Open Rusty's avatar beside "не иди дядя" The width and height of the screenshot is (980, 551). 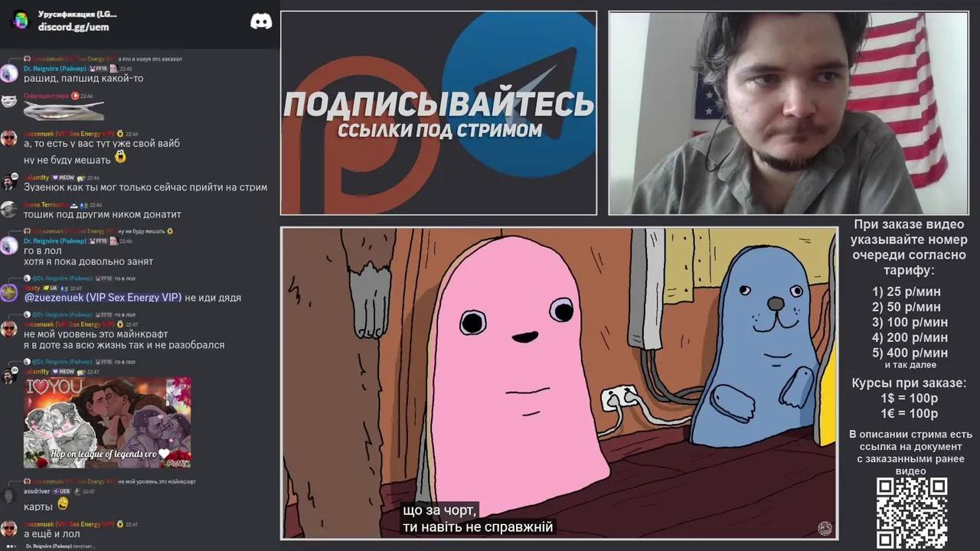click(9, 292)
